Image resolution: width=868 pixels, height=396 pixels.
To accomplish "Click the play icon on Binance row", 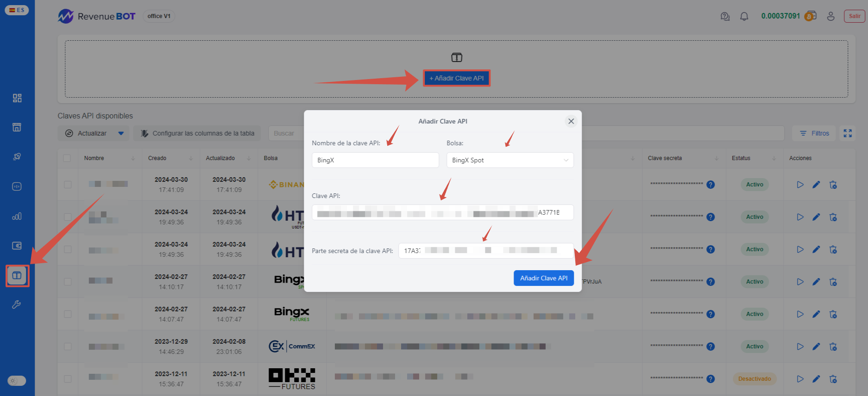I will [800, 185].
